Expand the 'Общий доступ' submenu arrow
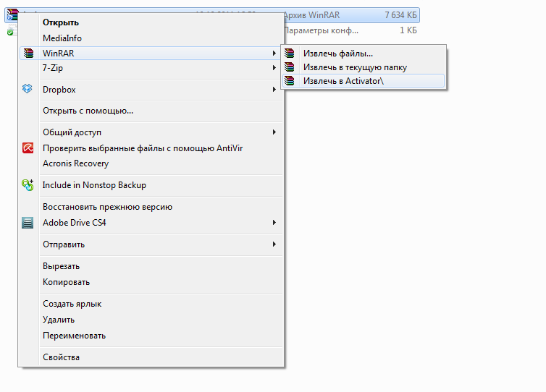This screenshot has height=392, width=546. 274,132
